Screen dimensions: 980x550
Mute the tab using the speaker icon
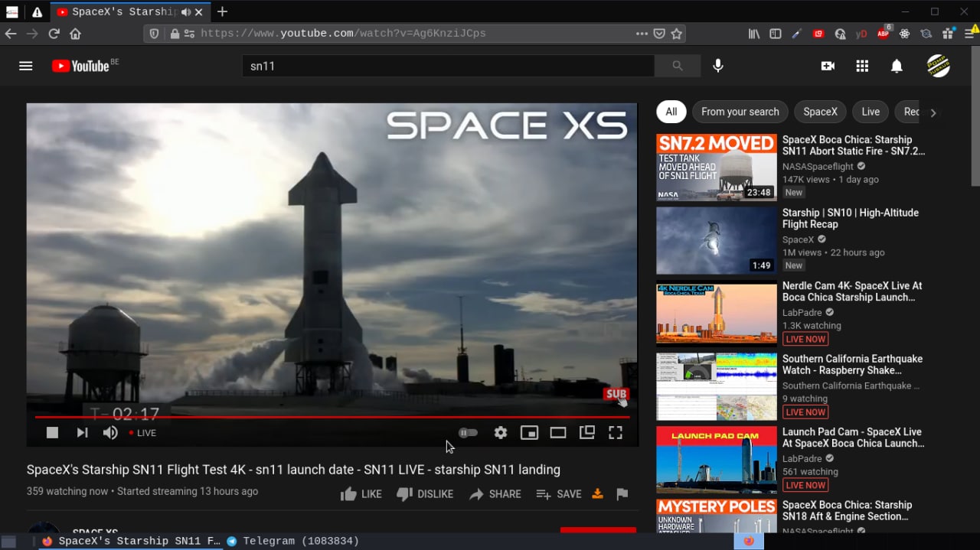(185, 12)
